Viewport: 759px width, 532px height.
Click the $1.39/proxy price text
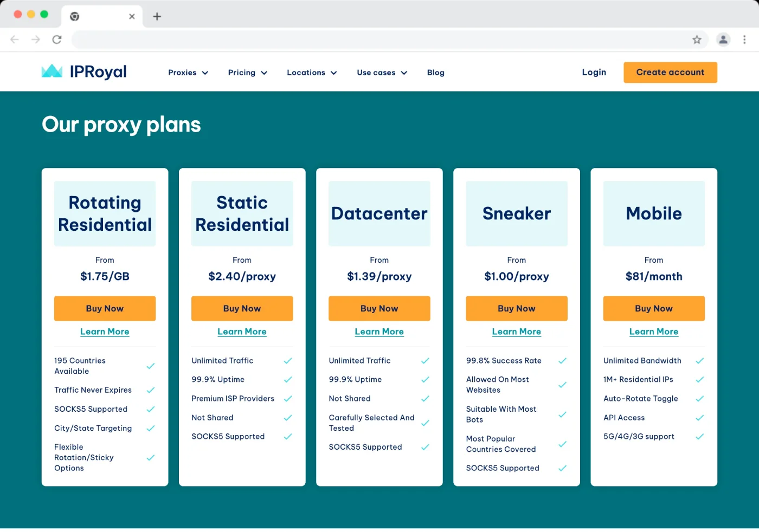coord(379,276)
